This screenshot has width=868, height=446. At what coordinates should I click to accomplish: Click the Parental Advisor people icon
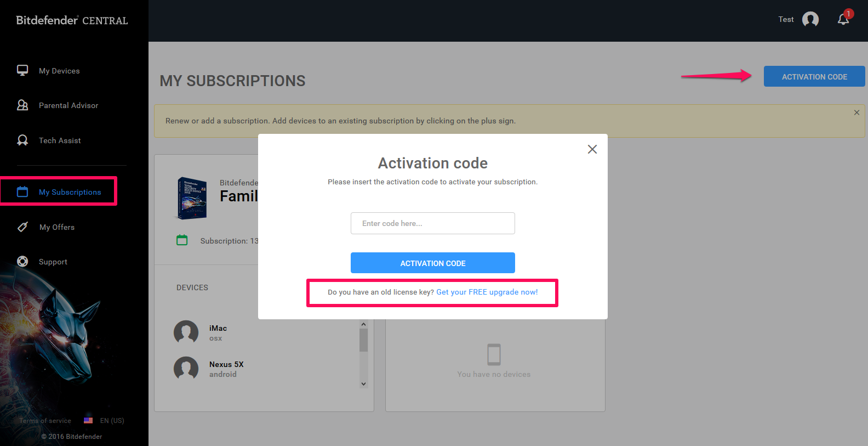(x=22, y=105)
